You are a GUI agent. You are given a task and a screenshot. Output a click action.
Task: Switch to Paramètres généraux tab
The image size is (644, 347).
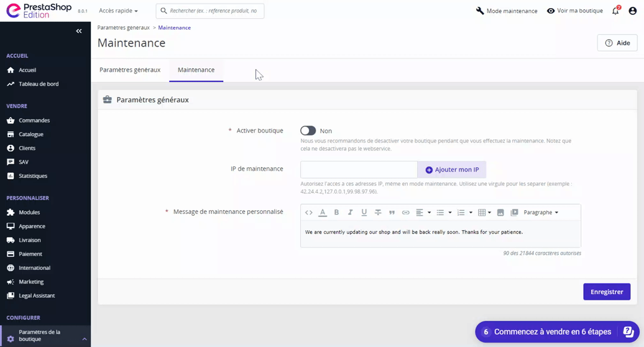(x=130, y=70)
